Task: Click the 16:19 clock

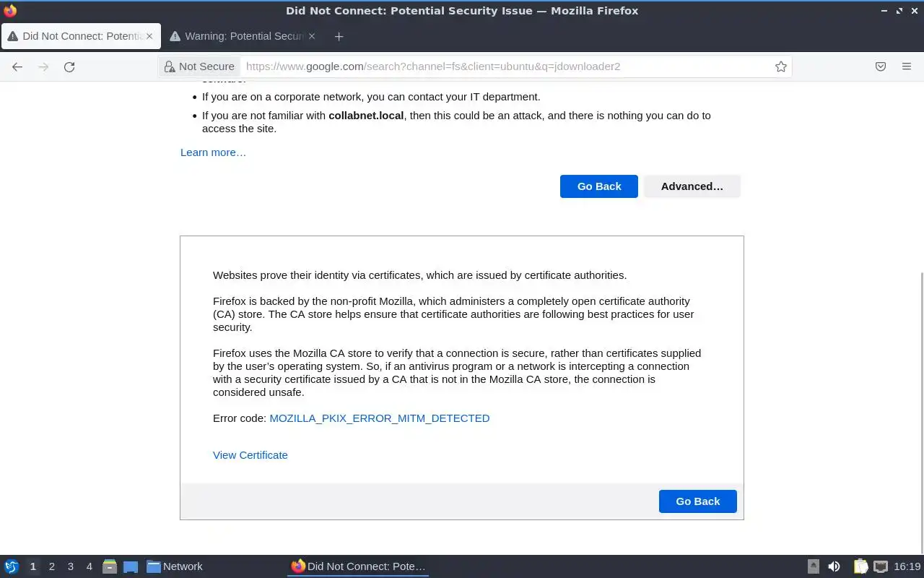Action: [907, 566]
